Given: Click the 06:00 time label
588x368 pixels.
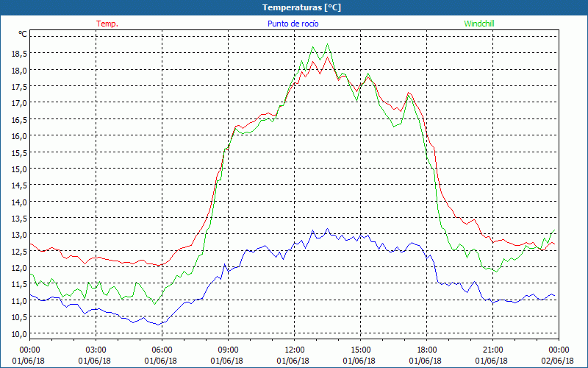Looking at the screenshot, I should tap(162, 350).
